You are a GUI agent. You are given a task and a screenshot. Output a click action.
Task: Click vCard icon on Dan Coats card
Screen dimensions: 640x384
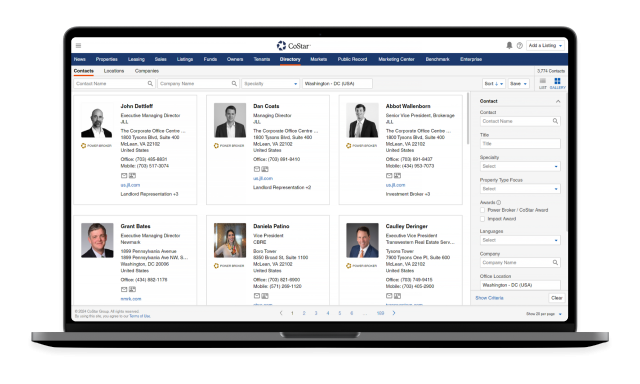click(x=265, y=169)
